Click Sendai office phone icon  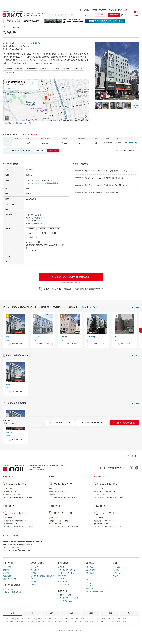click(x=96, y=513)
